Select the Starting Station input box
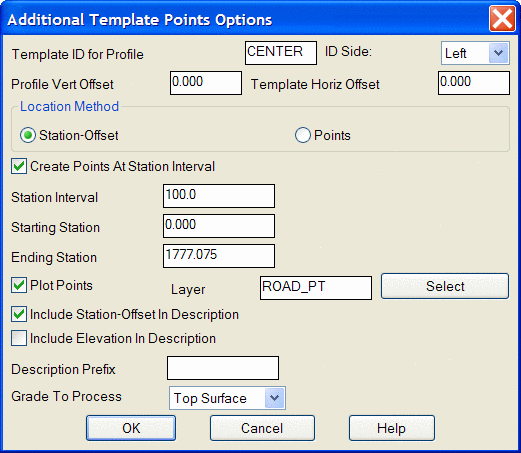 [x=219, y=226]
